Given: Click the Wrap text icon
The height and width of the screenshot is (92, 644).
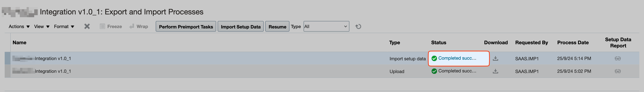Looking at the screenshot, I should (132, 26).
